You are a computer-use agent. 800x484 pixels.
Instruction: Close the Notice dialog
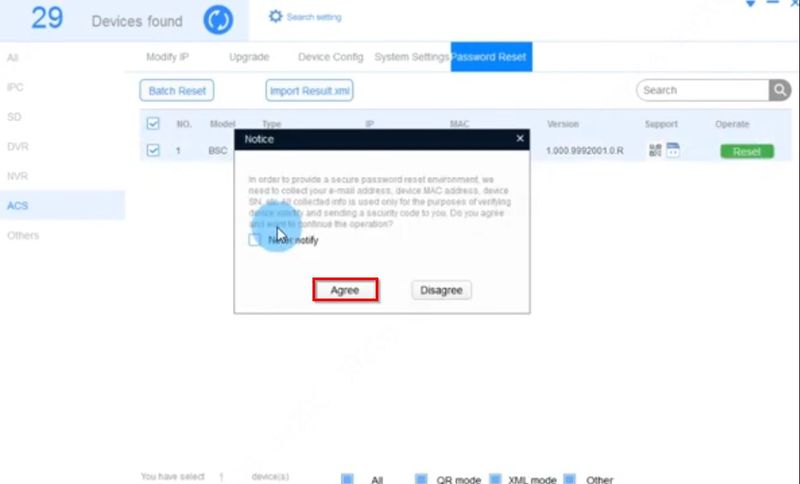click(520, 138)
